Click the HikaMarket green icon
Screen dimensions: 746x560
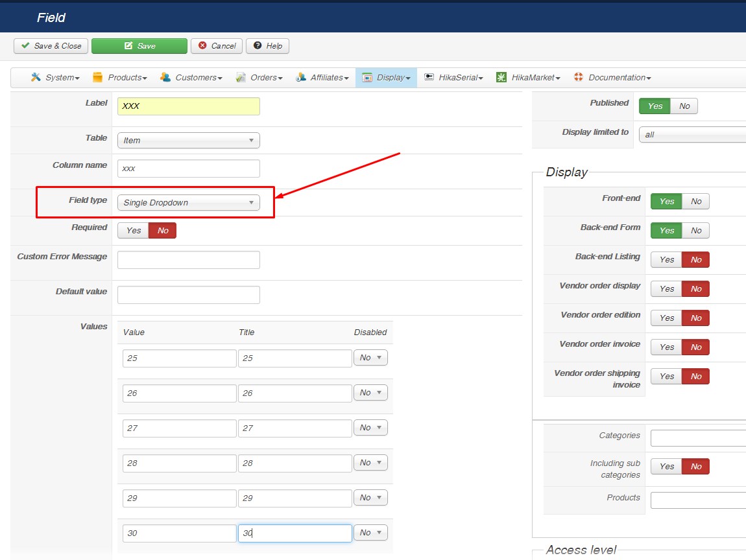click(501, 77)
